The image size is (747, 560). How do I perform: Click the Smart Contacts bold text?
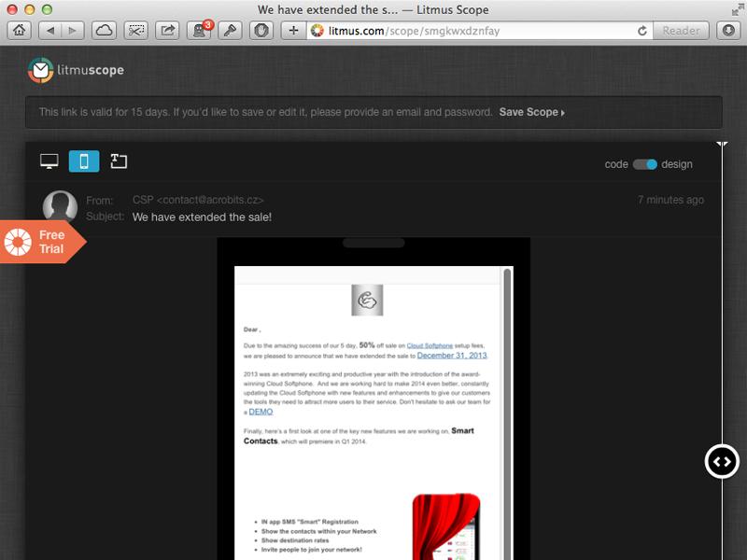coord(359,436)
